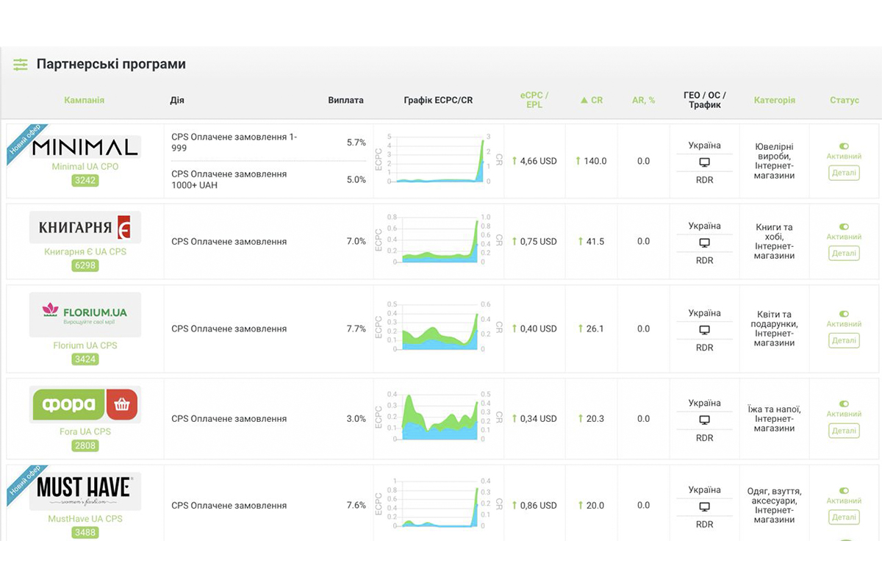882x588 pixels.
Task: Click the Minimal brand logo
Action: [85, 146]
